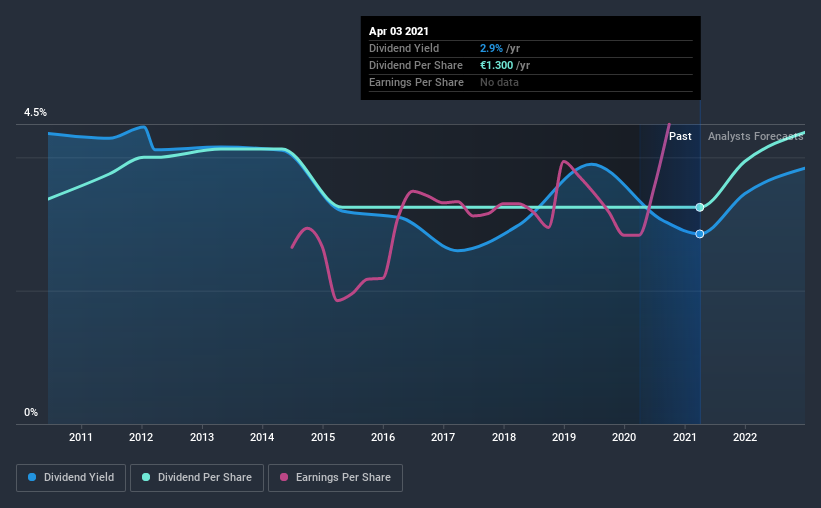Click 'Dividend Per Share' label in tooltip
The width and height of the screenshot is (821, 508).
click(x=416, y=65)
